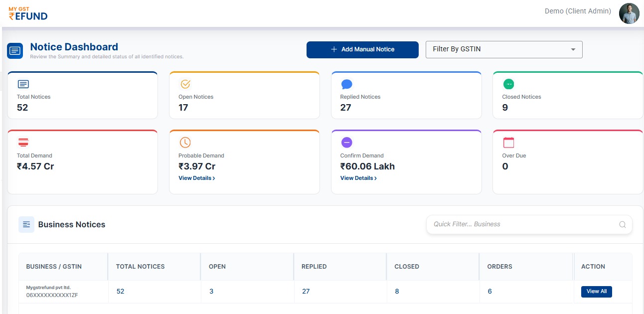Click the search magnifier in Quick Filter

coord(622,224)
